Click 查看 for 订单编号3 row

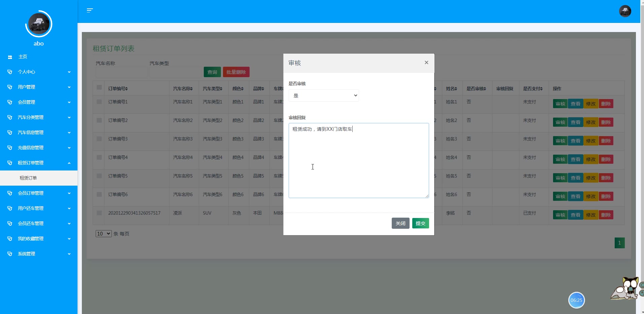pos(575,141)
